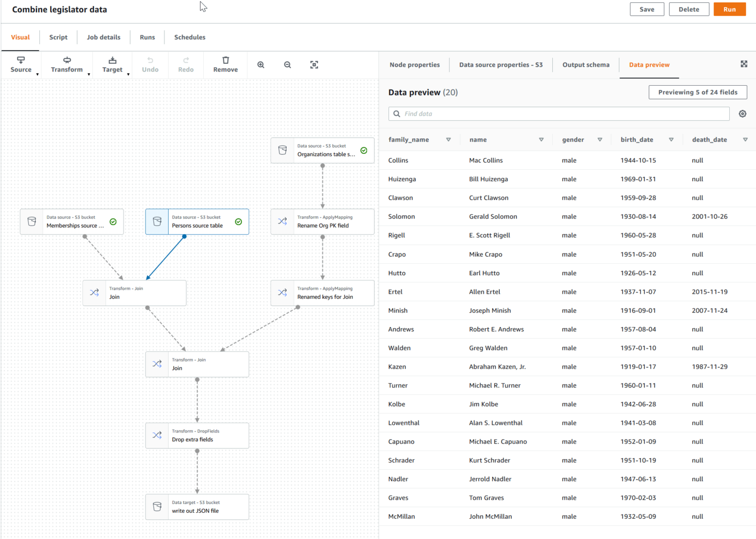Image resolution: width=756 pixels, height=539 pixels.
Task: Undo the last canvas change
Action: (150, 64)
